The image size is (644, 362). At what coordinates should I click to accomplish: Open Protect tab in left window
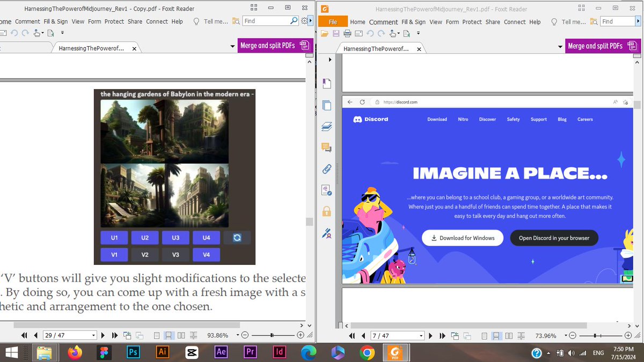coord(114,21)
